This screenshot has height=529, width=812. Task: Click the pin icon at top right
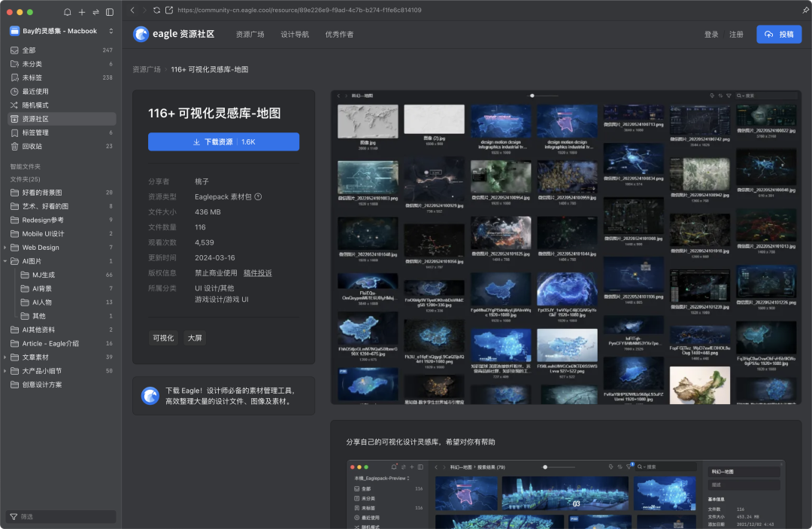805,10
